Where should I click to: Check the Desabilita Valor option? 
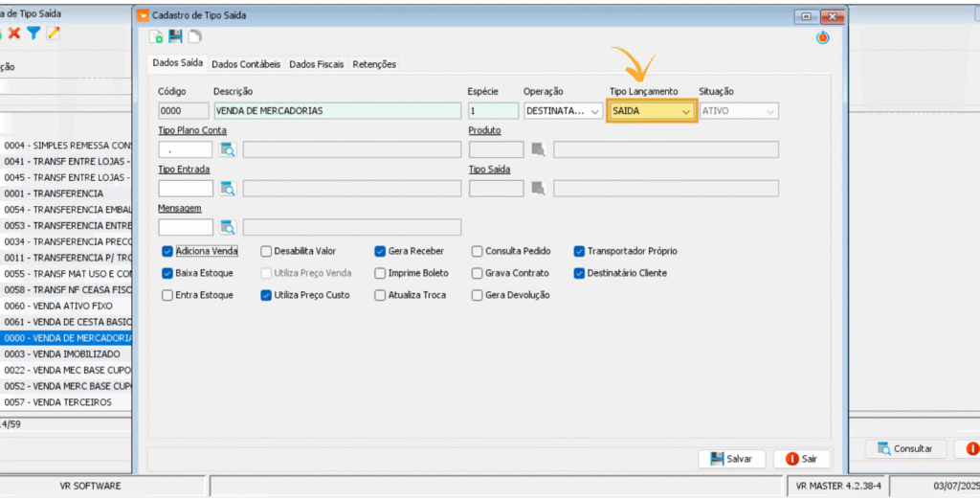pos(266,251)
